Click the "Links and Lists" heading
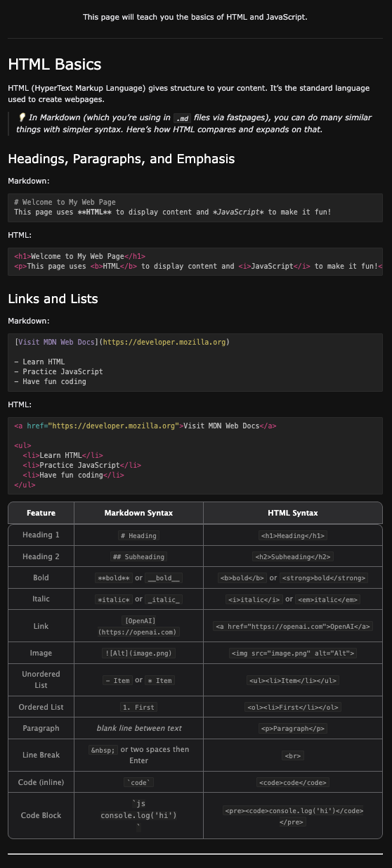 pyautogui.click(x=53, y=299)
